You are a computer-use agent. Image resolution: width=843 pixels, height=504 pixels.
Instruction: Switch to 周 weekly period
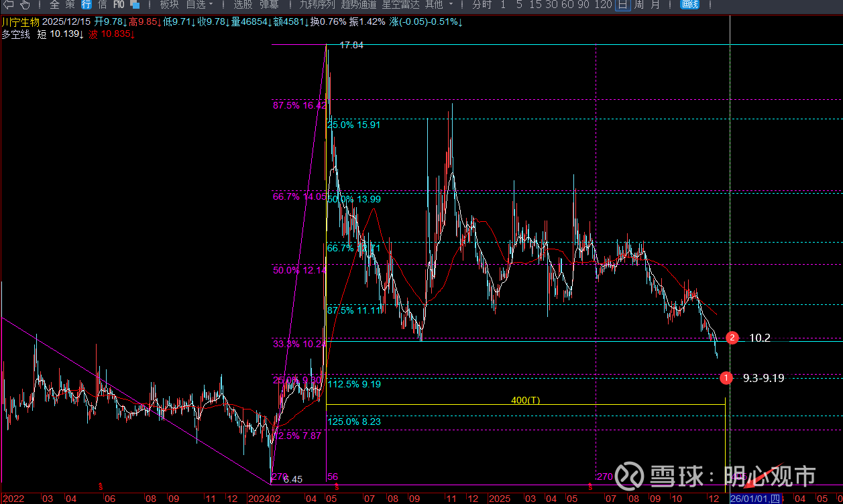(x=639, y=5)
